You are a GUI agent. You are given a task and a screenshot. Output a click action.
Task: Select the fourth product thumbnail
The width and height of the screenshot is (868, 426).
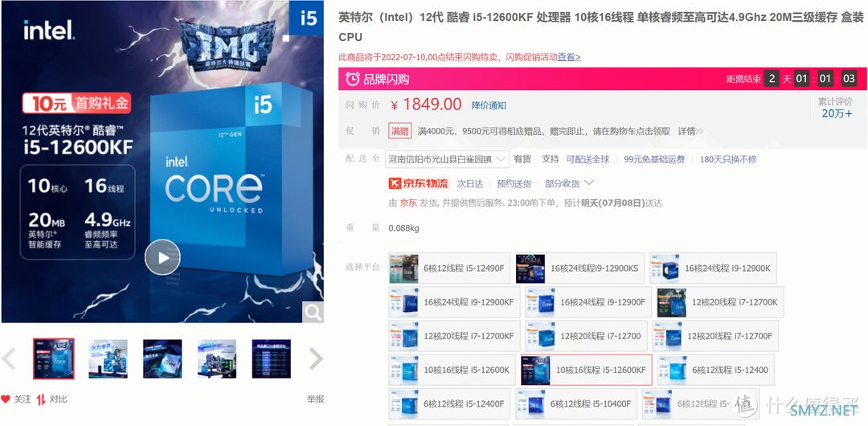pos(217,359)
